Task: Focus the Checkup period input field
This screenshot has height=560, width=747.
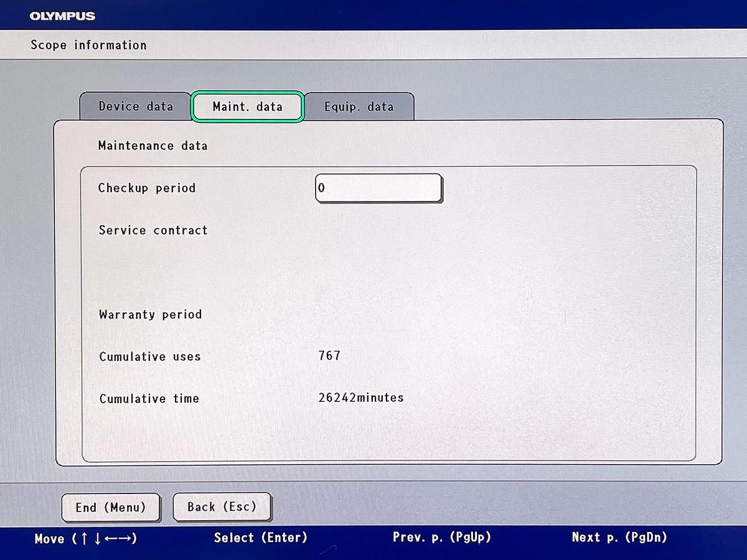Action: 378,188
